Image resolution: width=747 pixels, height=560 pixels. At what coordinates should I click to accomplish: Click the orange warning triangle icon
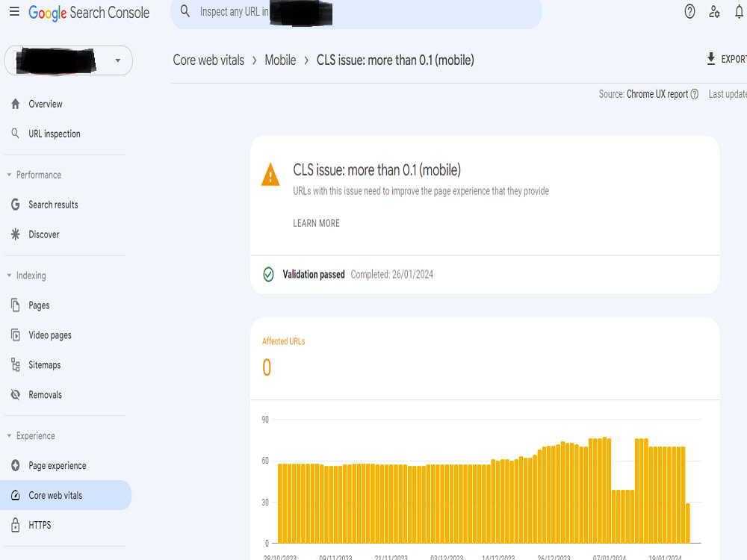(x=270, y=174)
